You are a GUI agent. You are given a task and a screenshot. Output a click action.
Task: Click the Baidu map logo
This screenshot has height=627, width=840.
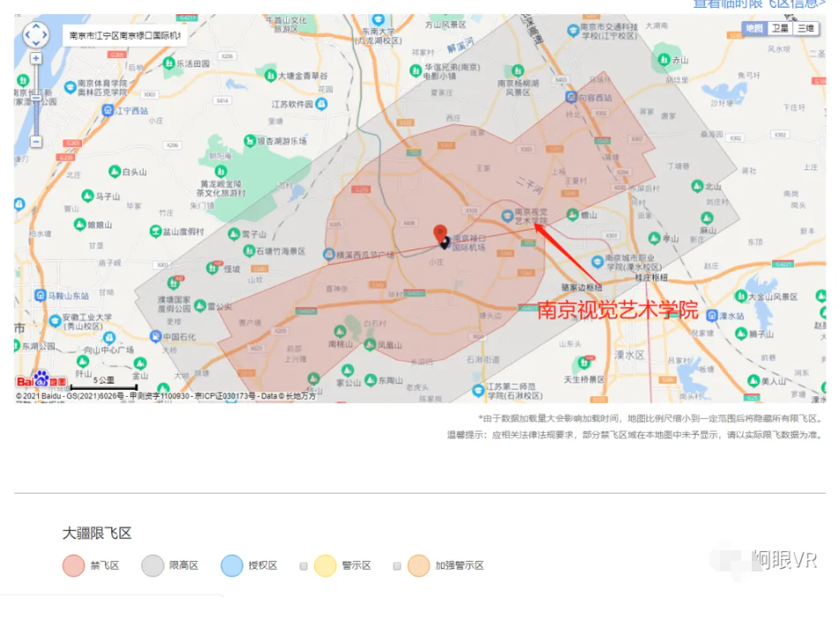(x=41, y=381)
